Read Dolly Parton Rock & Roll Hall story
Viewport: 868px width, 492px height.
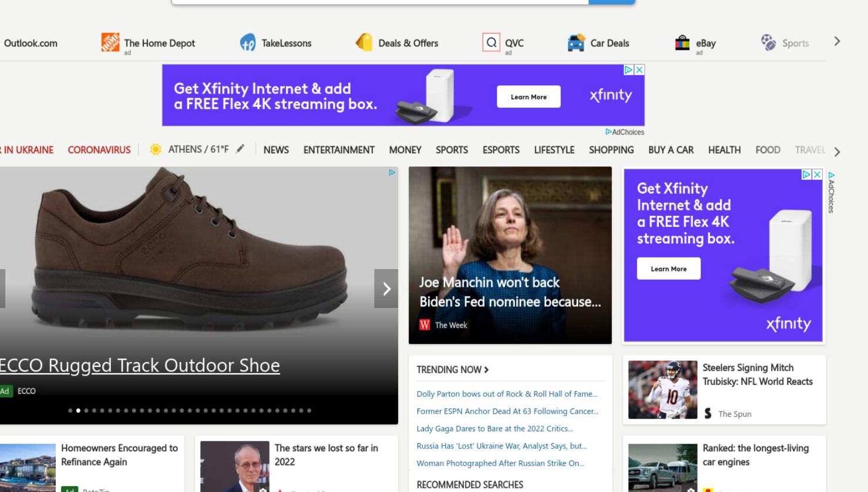coord(507,394)
